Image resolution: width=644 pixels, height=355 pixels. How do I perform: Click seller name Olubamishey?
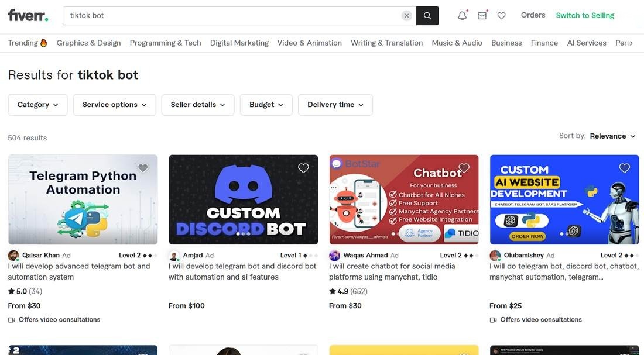pos(523,255)
